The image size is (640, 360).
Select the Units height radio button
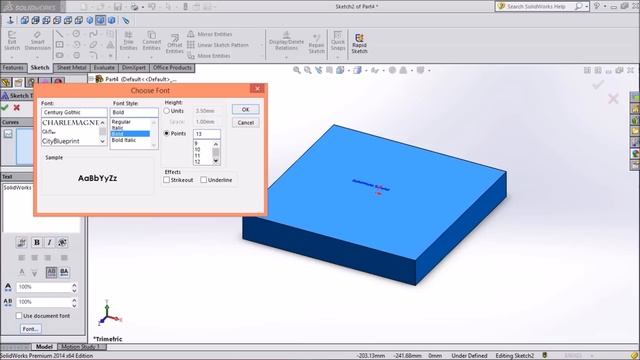[167, 111]
